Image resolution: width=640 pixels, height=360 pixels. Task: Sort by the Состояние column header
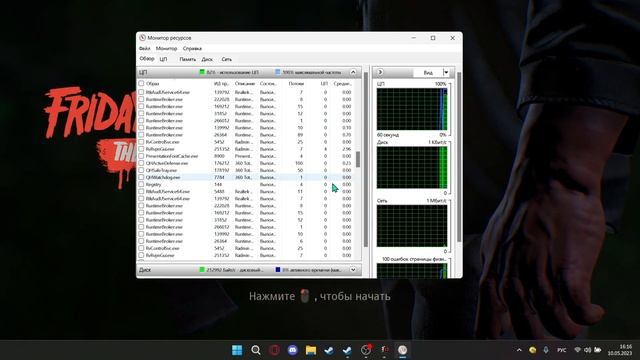click(x=269, y=83)
